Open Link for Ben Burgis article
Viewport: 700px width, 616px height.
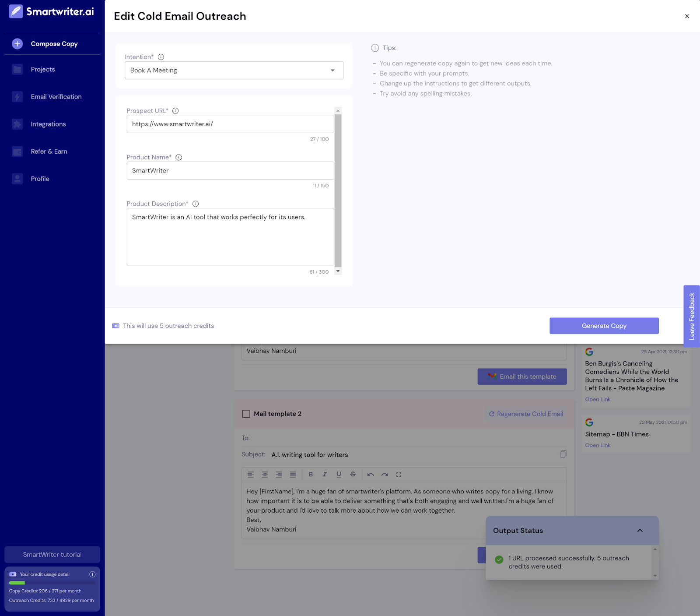[x=598, y=399]
